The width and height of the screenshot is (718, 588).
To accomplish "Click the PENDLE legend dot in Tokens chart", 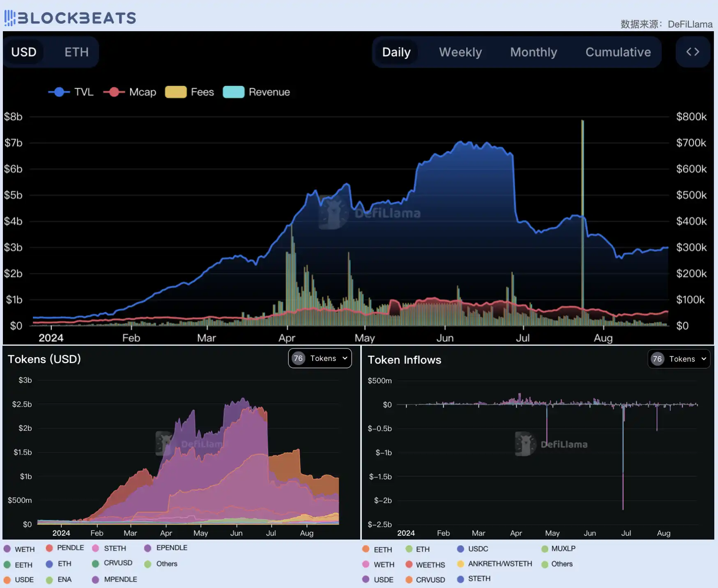I will click(x=49, y=548).
